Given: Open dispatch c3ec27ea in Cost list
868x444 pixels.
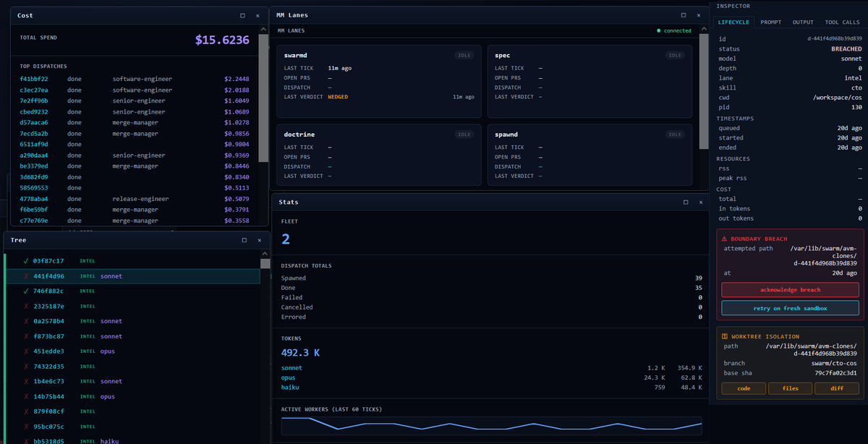Looking at the screenshot, I should [135, 90].
